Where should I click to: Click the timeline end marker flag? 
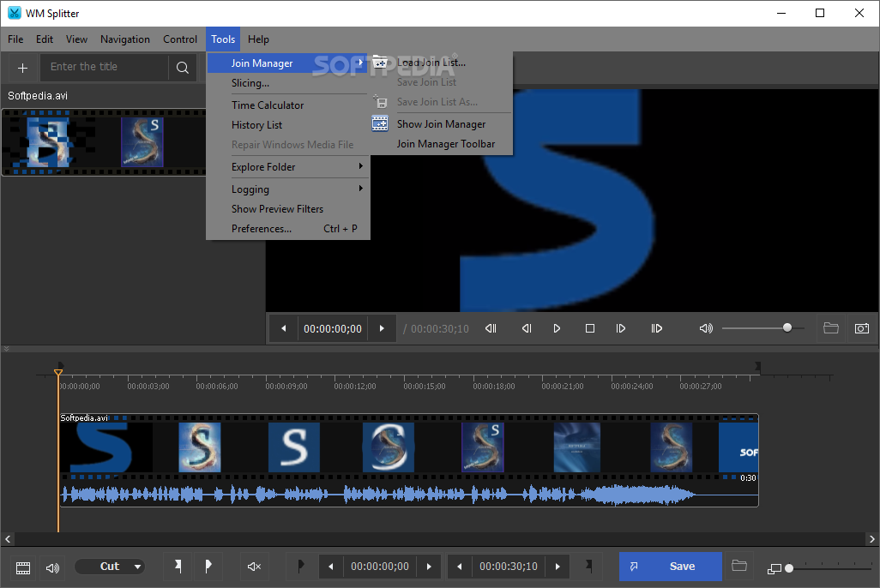pos(757,366)
